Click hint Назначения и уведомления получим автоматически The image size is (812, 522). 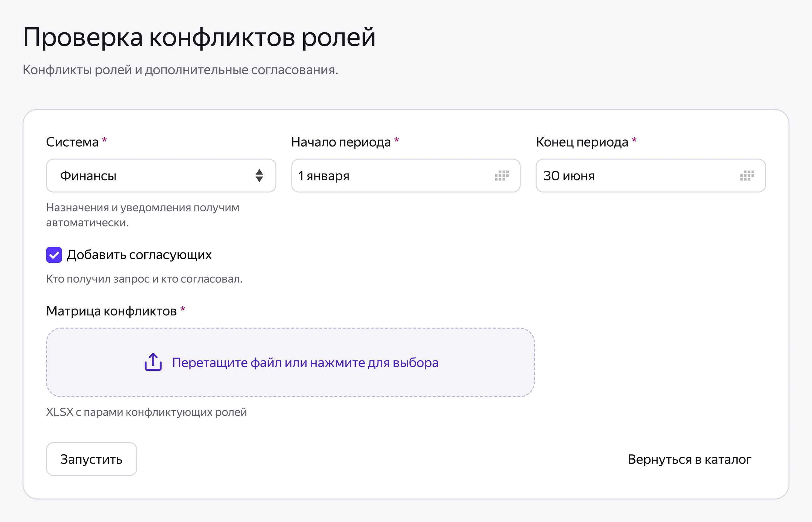click(143, 215)
